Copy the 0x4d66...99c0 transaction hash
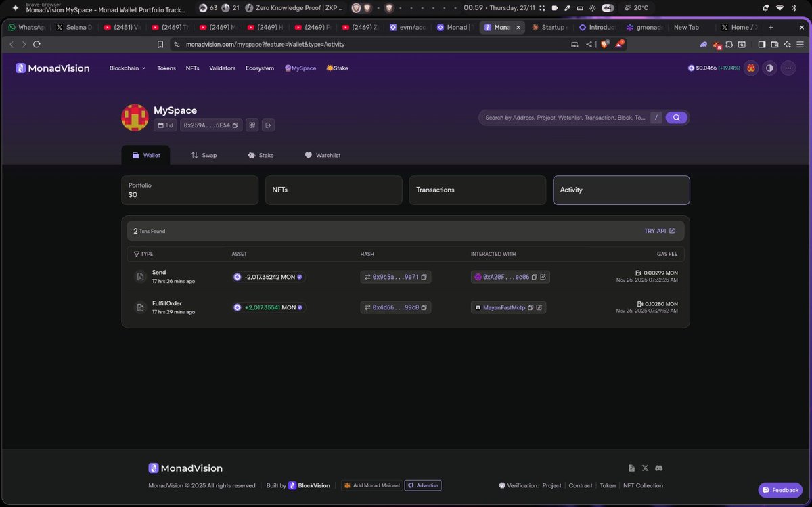The image size is (812, 507). point(425,307)
